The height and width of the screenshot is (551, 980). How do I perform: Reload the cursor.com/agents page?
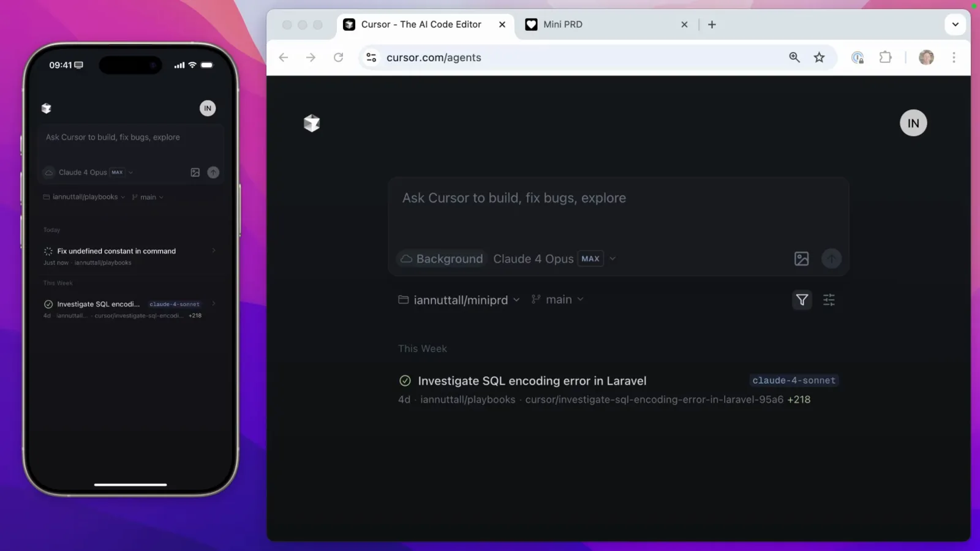click(x=338, y=58)
